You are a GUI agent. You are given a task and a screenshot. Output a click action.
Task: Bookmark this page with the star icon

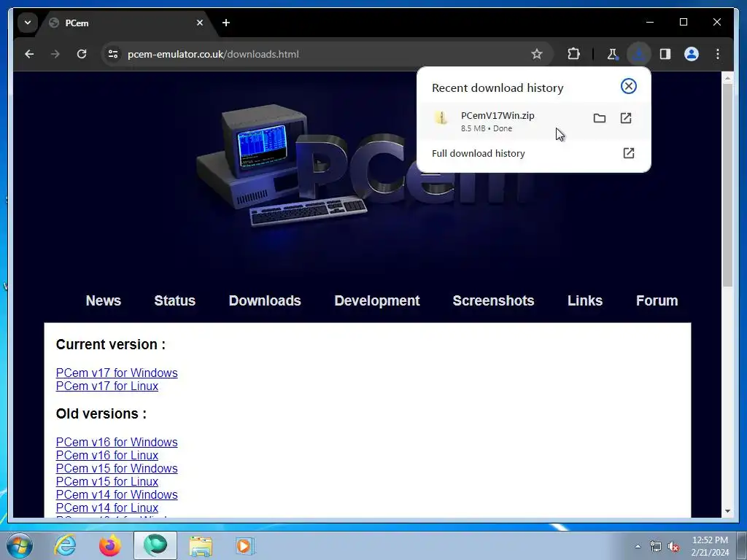(x=537, y=54)
